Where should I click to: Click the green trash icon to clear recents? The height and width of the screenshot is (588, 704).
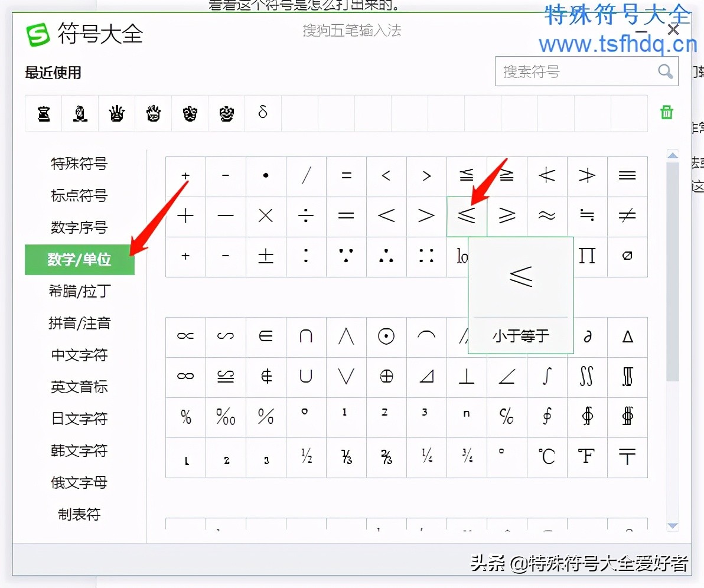pyautogui.click(x=666, y=112)
